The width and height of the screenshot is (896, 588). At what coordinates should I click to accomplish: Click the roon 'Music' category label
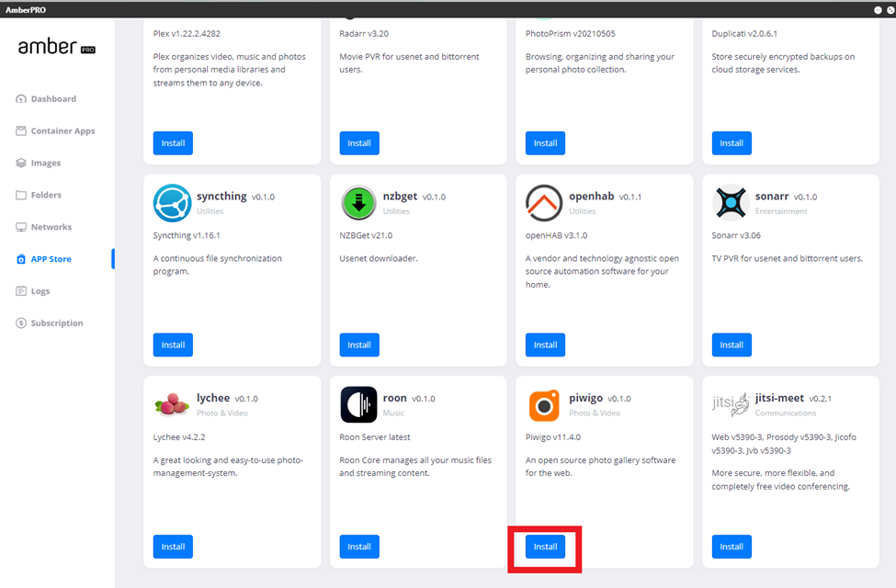[x=393, y=413]
